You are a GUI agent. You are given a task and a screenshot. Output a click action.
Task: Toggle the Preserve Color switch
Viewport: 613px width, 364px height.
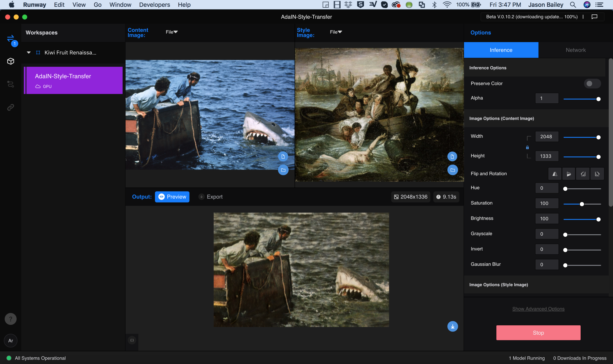coord(592,84)
